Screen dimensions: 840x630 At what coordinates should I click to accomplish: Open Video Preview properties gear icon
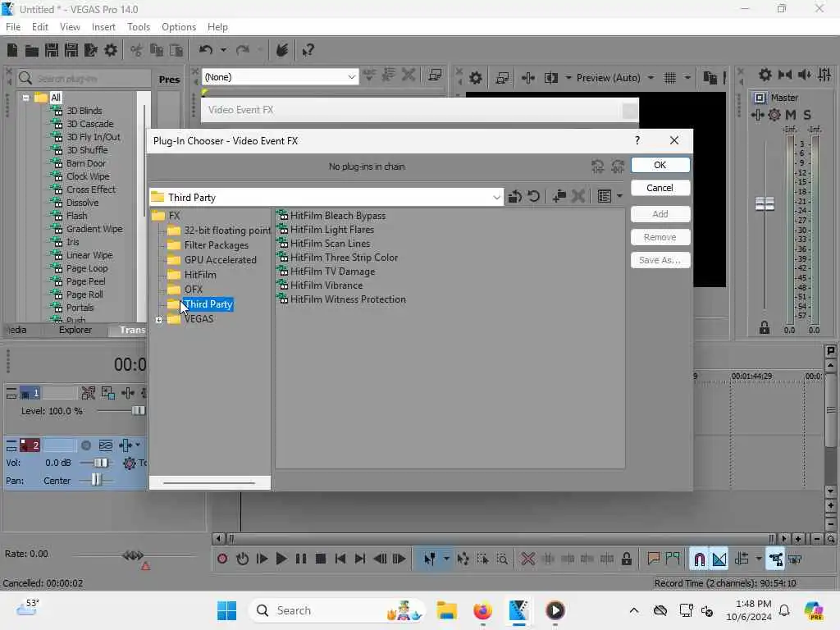coord(476,78)
